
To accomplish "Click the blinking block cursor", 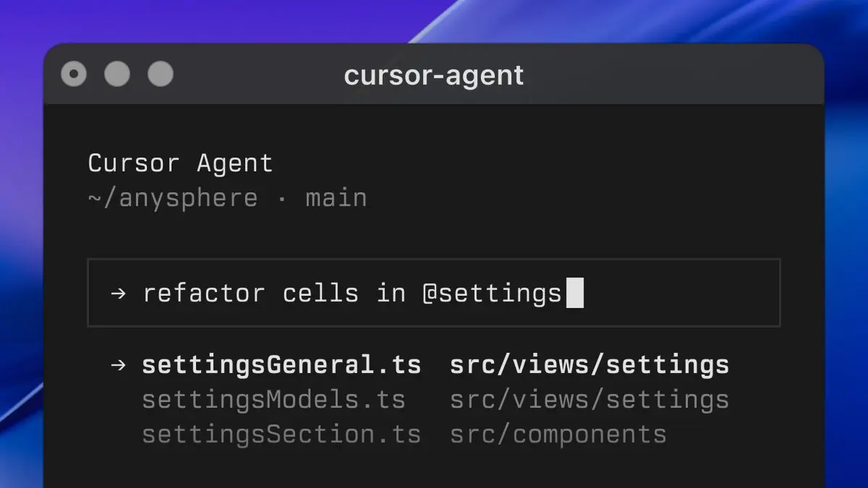I will point(574,294).
